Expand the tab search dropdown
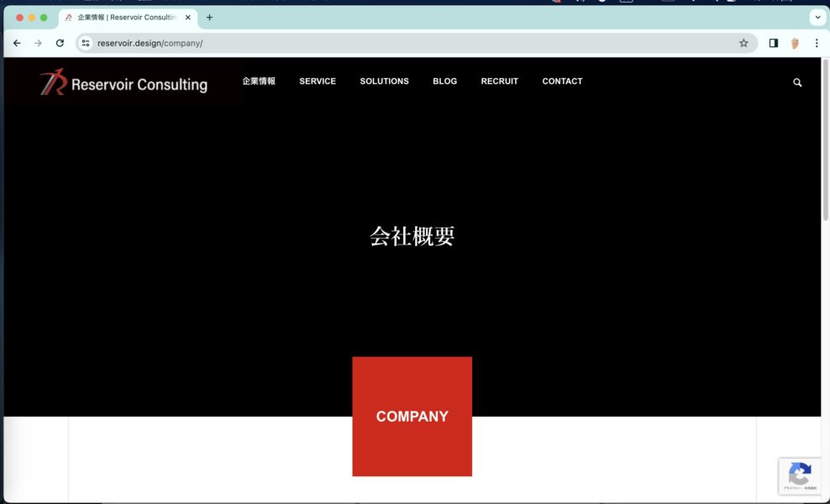This screenshot has width=830, height=504. click(817, 18)
